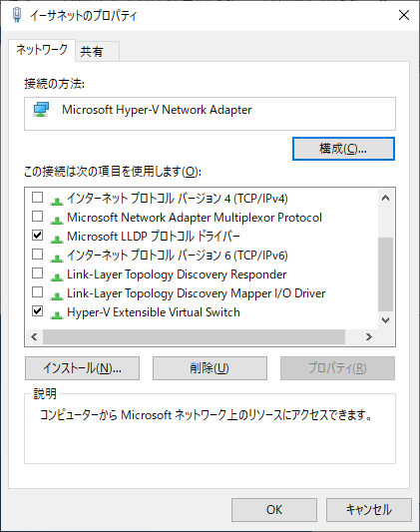
Task: Select Hyper-V Extensible Virtual Switch row text
Action: tap(154, 312)
